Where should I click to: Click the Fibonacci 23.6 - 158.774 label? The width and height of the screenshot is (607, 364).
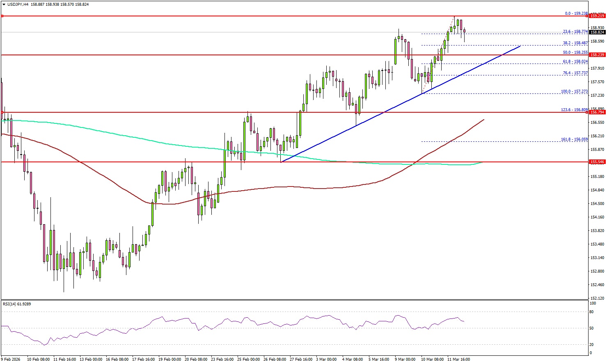[575, 32]
